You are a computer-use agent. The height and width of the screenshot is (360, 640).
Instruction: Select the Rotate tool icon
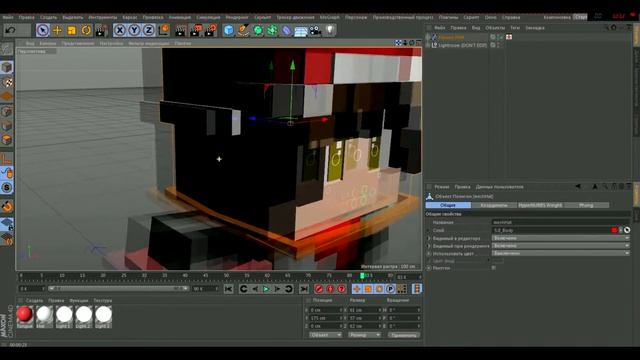click(86, 30)
